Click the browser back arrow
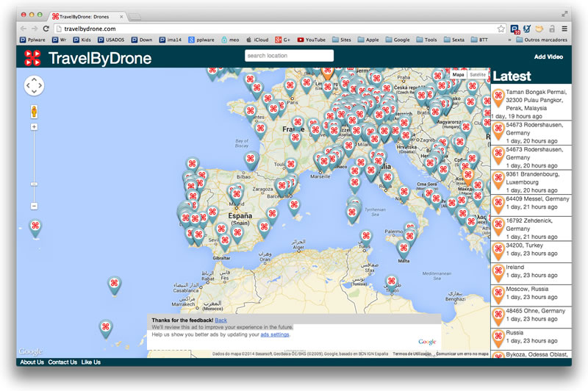The height and width of the screenshot is (391, 588). [x=24, y=29]
